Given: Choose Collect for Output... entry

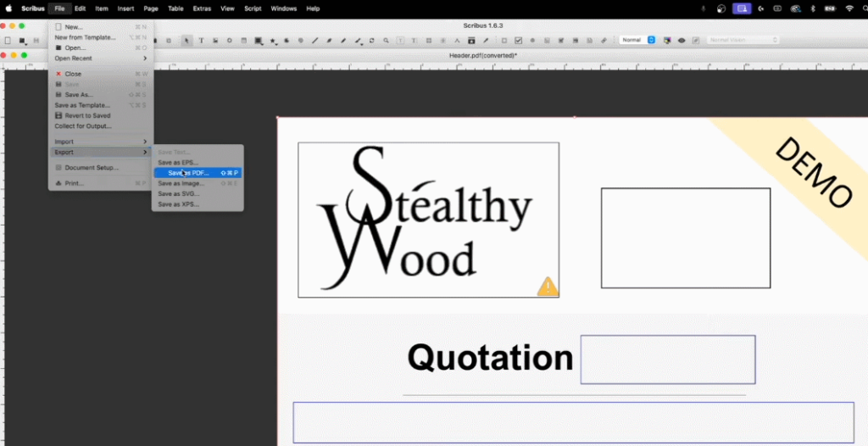Looking at the screenshot, I should tap(100, 126).
